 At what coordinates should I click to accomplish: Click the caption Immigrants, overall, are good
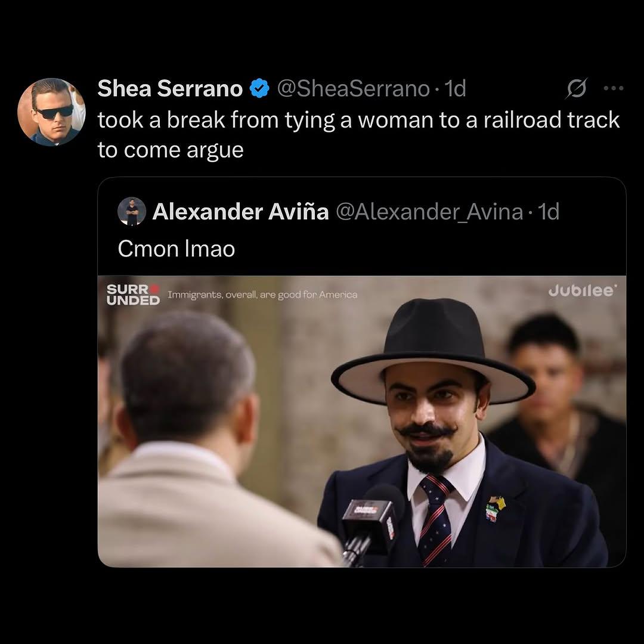[262, 295]
